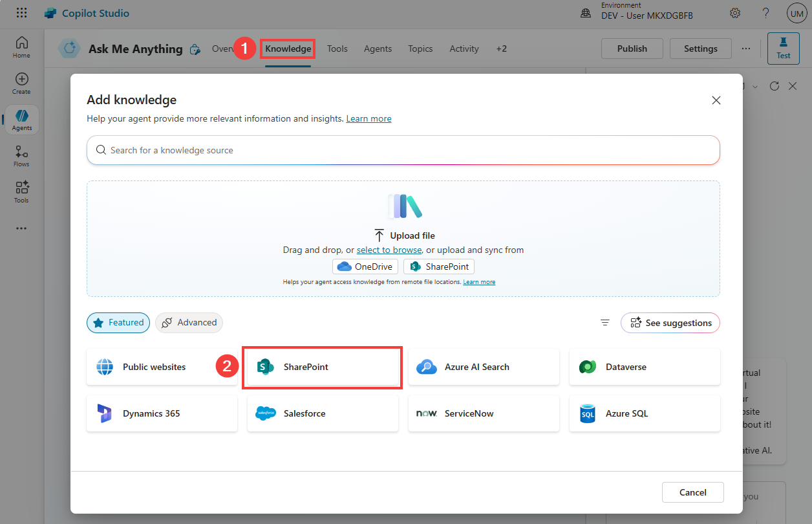Open the Activity tab
The height and width of the screenshot is (524, 812).
click(464, 49)
